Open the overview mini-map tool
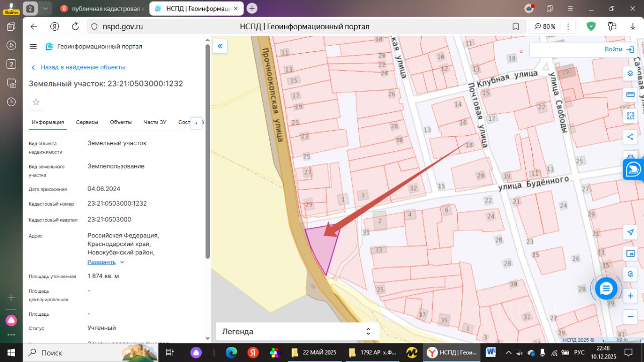The height and width of the screenshot is (362, 644). tap(630, 253)
